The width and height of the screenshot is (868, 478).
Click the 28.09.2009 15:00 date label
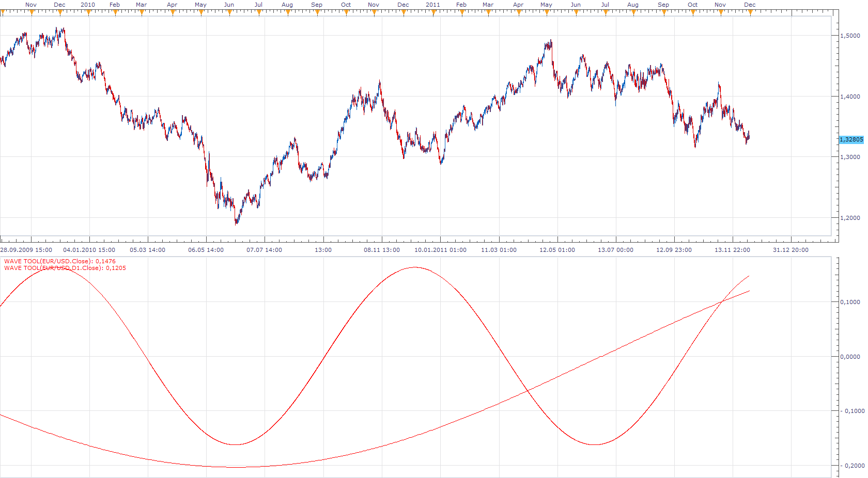click(x=26, y=250)
